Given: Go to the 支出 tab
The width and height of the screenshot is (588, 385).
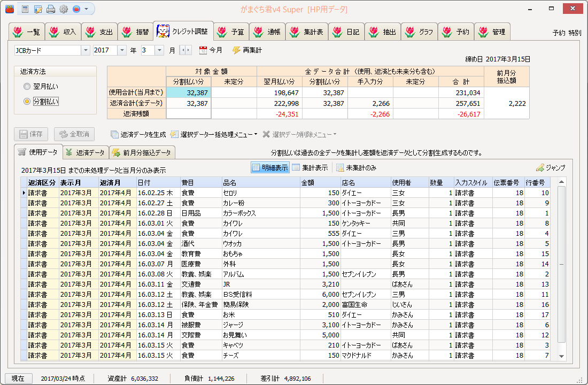Looking at the screenshot, I should pyautogui.click(x=99, y=32).
